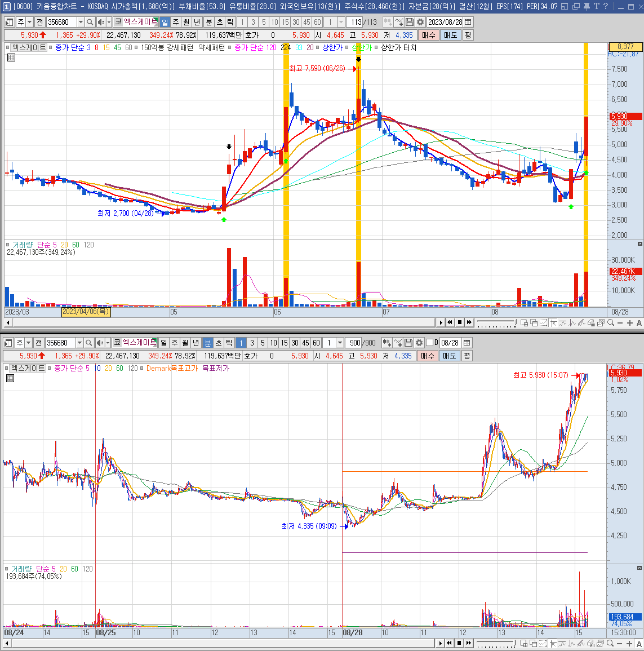Viewport: 644px width, 651px height.
Task: Click the left arrow of upper chart horizontal scrollbar
Action: pos(7,322)
